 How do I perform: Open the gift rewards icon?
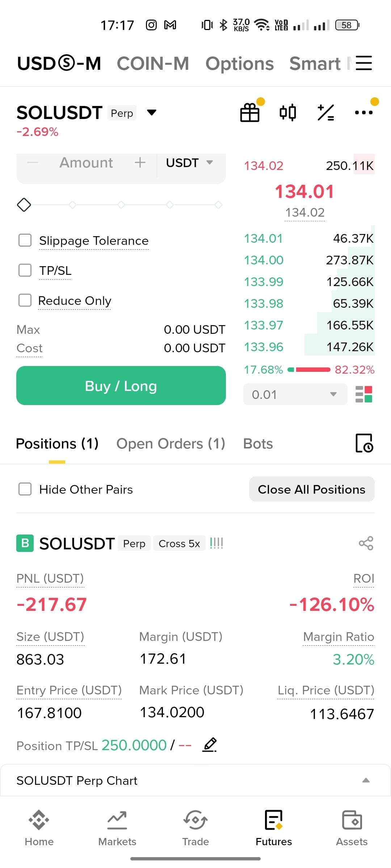[x=250, y=112]
